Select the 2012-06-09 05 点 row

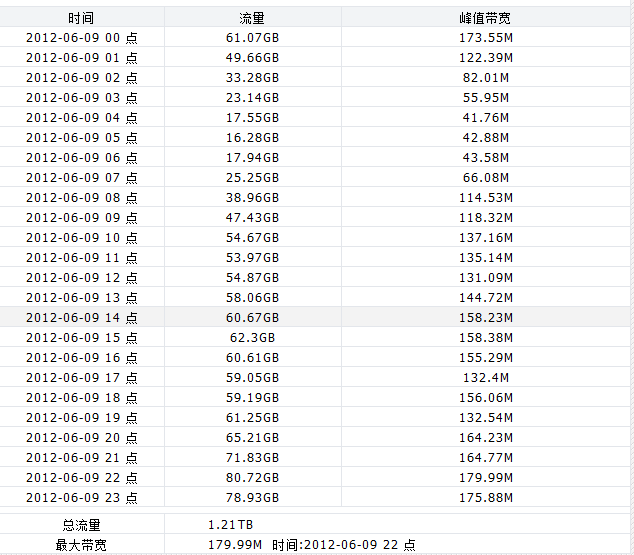[315, 137]
